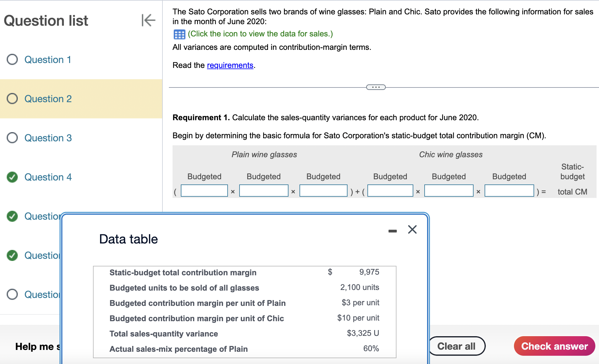Screen dimensions: 599x364
Task: Close the Data table dialog
Action: 412,229
